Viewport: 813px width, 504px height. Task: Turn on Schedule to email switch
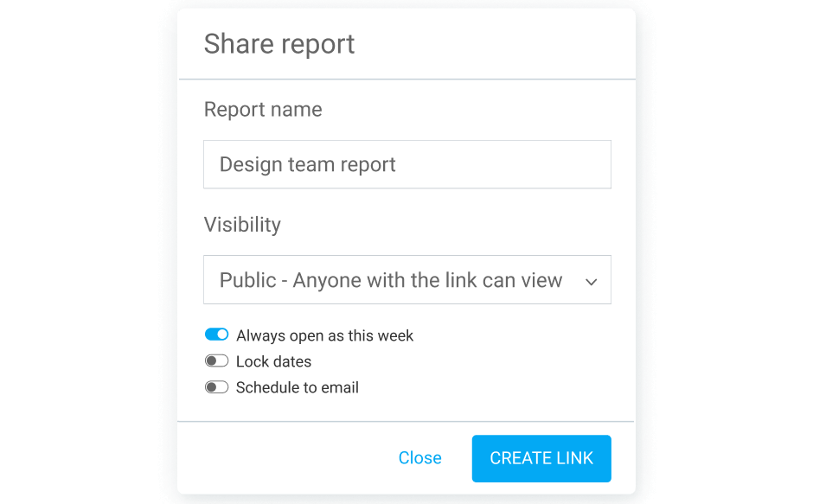pos(216,387)
